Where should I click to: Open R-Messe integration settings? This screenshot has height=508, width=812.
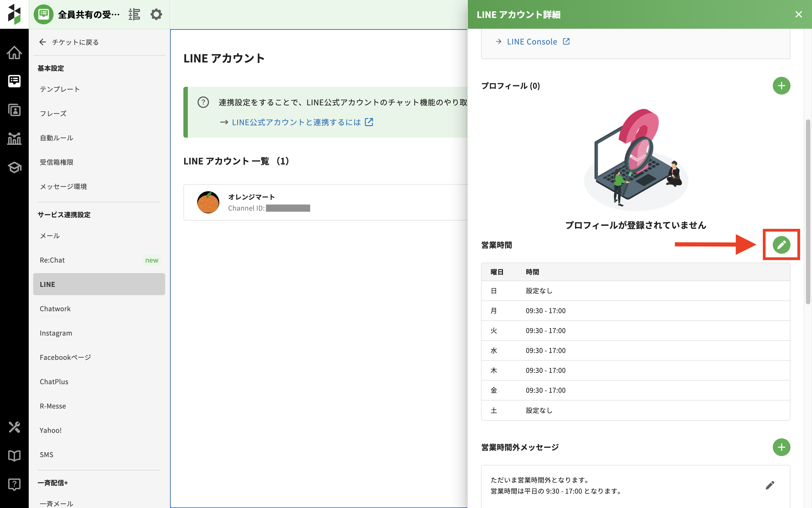[99, 406]
